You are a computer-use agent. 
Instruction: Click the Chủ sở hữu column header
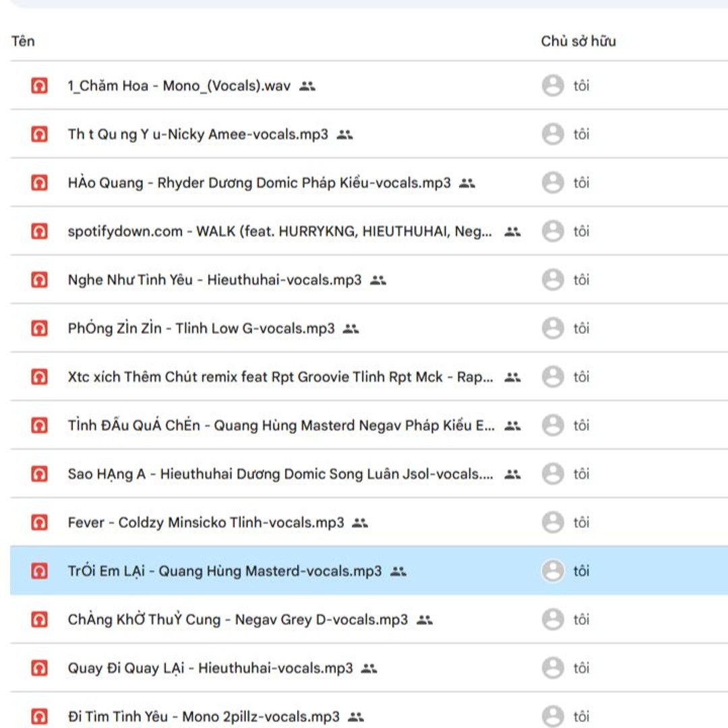coord(578,41)
